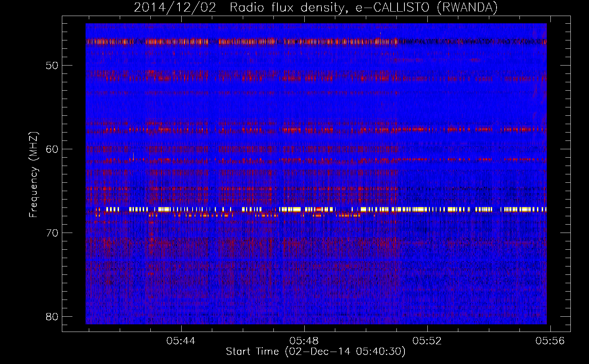
Task: Click the 05:44 time tick label
Action: (181, 341)
